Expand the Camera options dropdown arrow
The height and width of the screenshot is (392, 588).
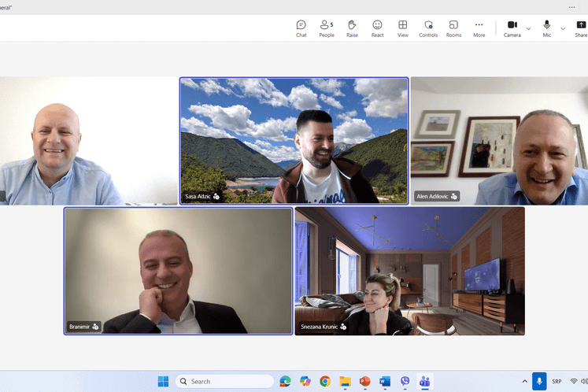point(528,28)
